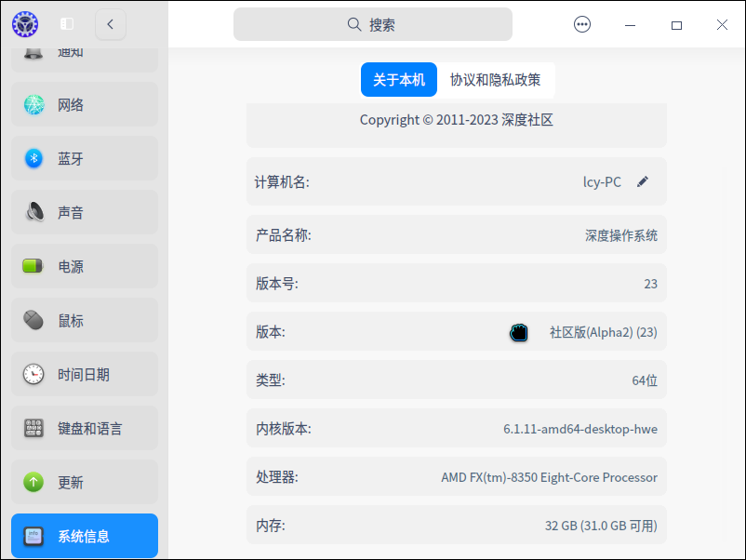Click the speaker sound icon
The height and width of the screenshot is (560, 746).
click(34, 212)
